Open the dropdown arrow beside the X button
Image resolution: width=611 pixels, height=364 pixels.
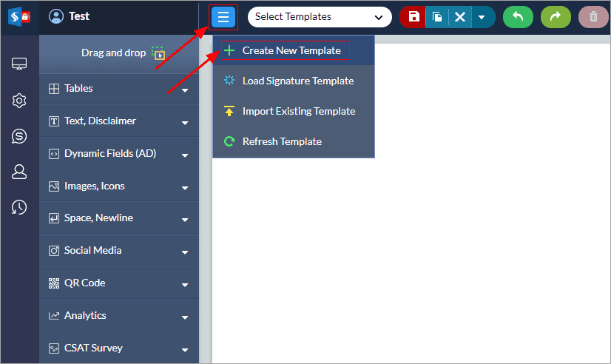pyautogui.click(x=482, y=17)
